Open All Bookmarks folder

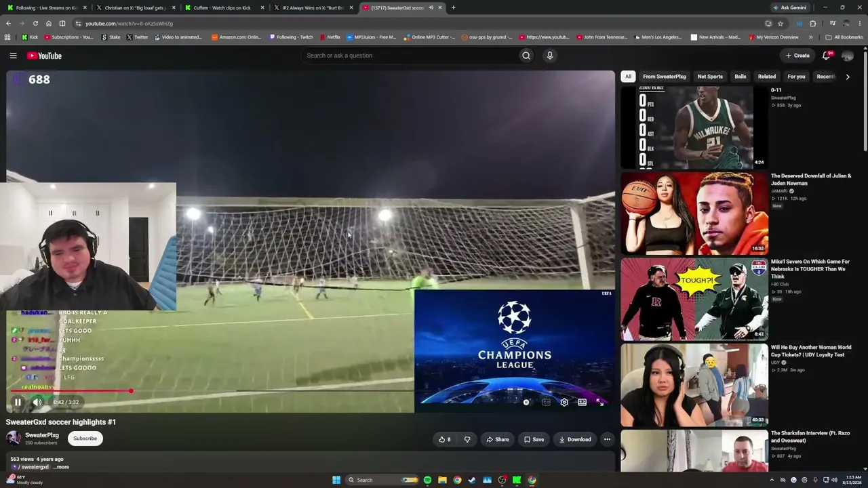(x=844, y=37)
